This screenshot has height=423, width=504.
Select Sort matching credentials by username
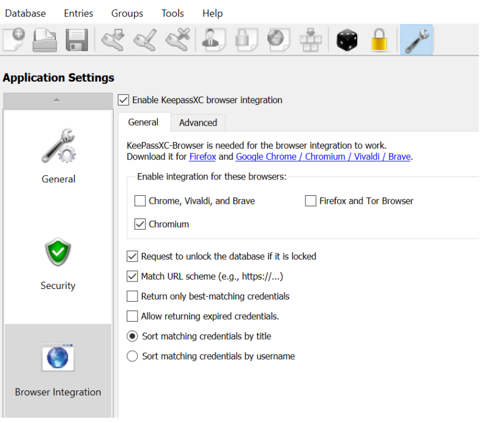(x=132, y=356)
